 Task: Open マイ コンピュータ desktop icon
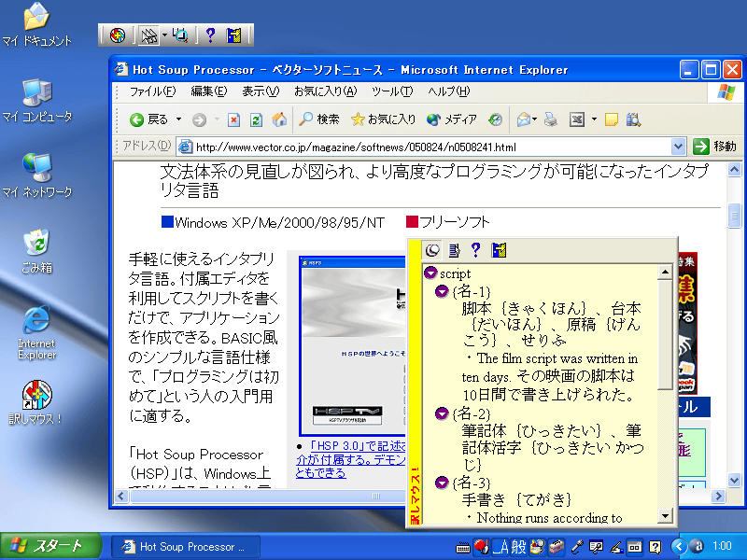point(36,101)
